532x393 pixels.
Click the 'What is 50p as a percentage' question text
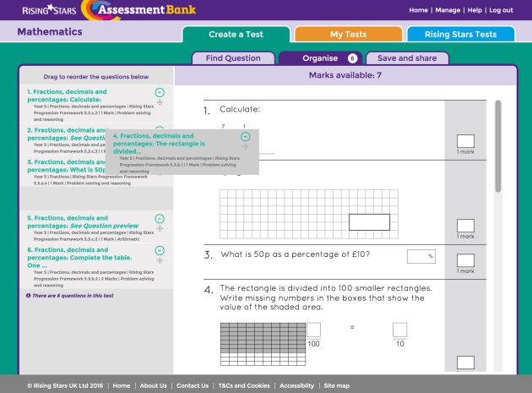(296, 254)
